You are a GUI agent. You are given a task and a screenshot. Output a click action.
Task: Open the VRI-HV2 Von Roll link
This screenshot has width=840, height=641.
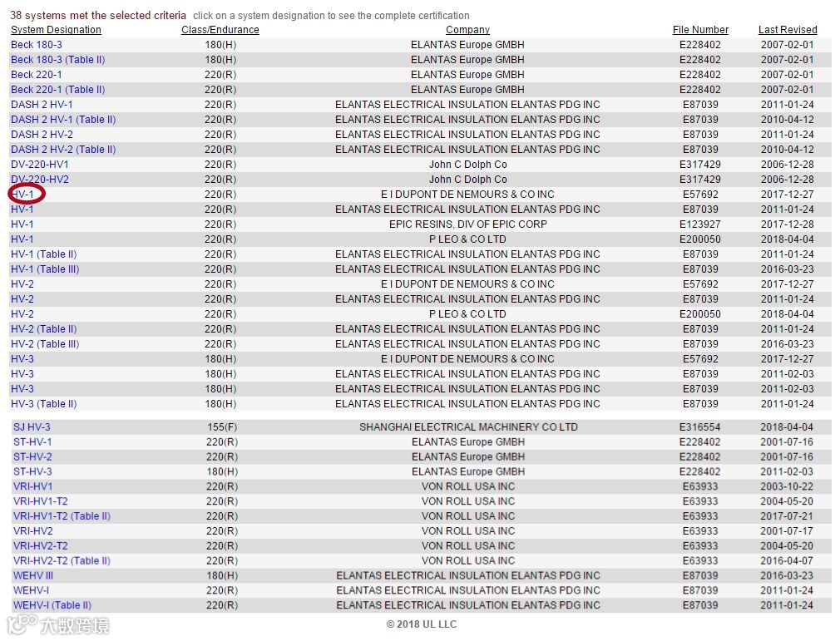(x=32, y=532)
